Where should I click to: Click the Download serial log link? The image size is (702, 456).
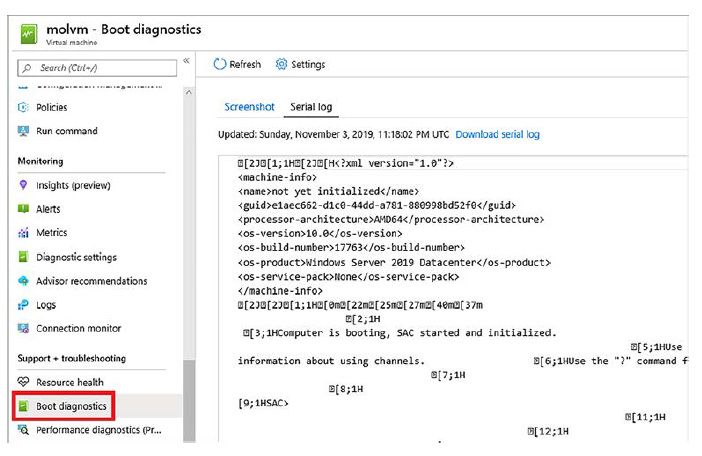(x=497, y=134)
